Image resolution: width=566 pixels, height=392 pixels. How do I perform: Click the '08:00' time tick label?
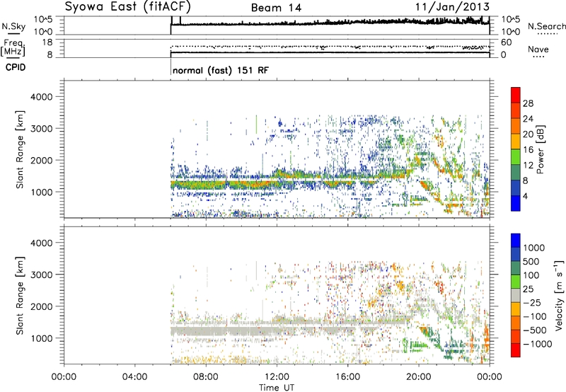(206, 377)
